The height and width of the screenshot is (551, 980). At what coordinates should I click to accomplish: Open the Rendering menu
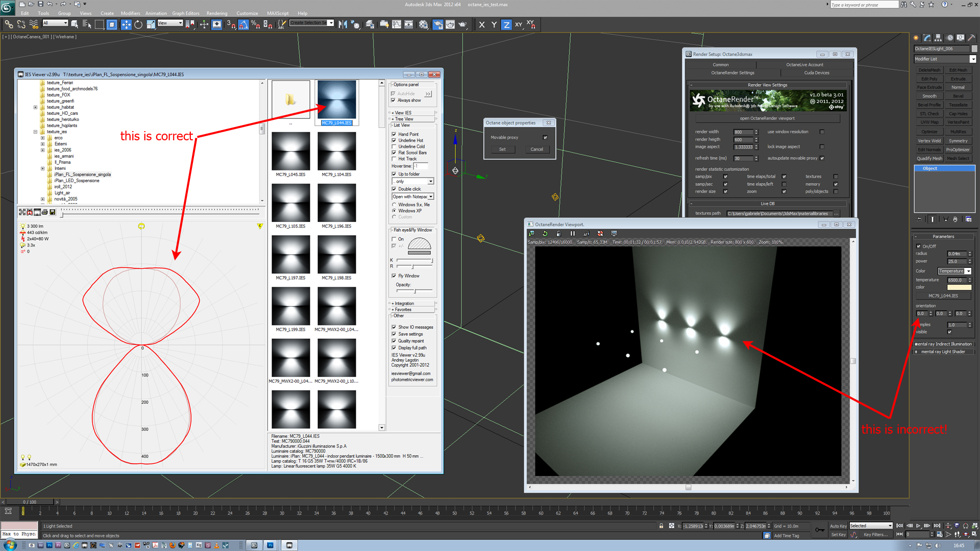(x=216, y=13)
